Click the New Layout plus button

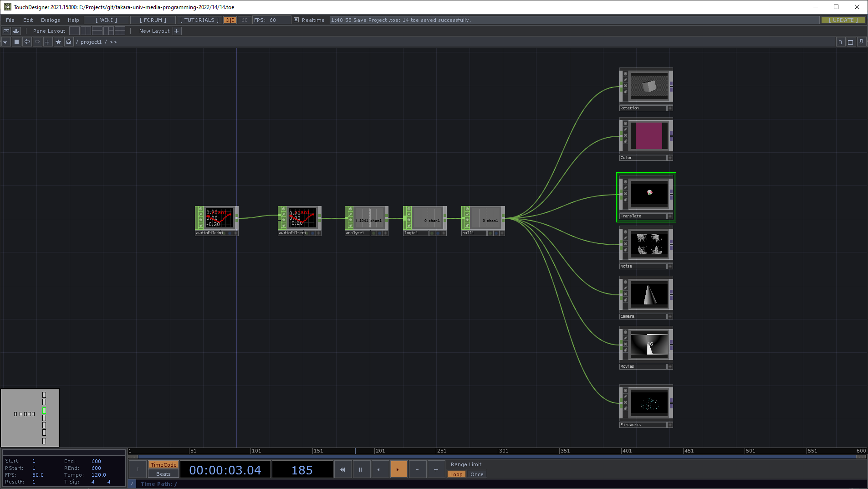(x=177, y=31)
